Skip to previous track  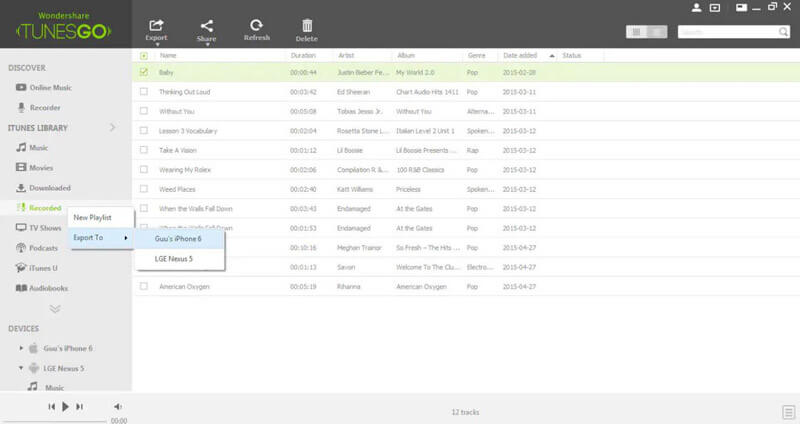pyautogui.click(x=52, y=407)
